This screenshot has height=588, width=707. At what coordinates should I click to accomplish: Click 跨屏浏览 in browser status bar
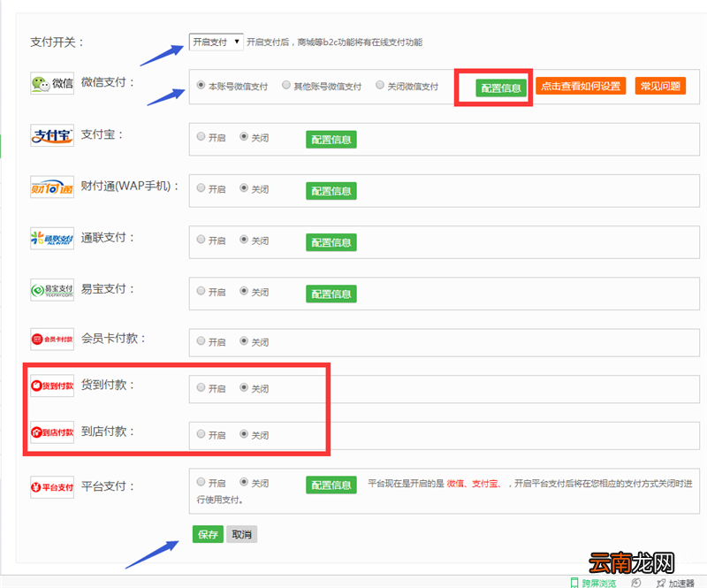pyautogui.click(x=593, y=583)
